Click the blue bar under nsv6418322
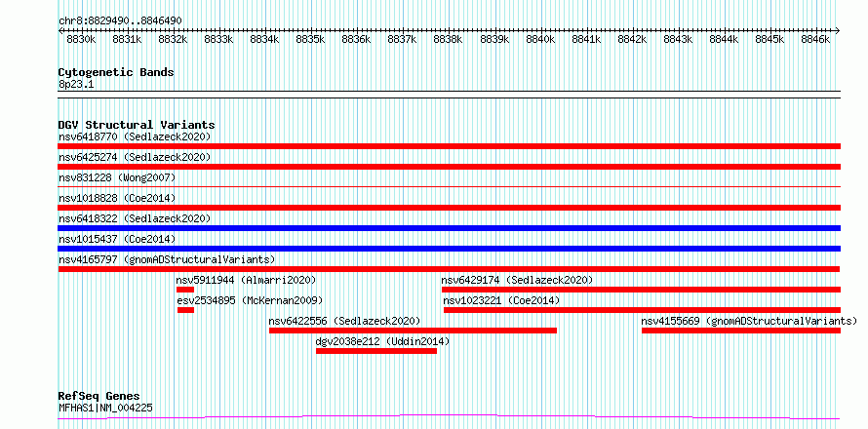Image resolution: width=868 pixels, height=429 pixels. coord(450,228)
